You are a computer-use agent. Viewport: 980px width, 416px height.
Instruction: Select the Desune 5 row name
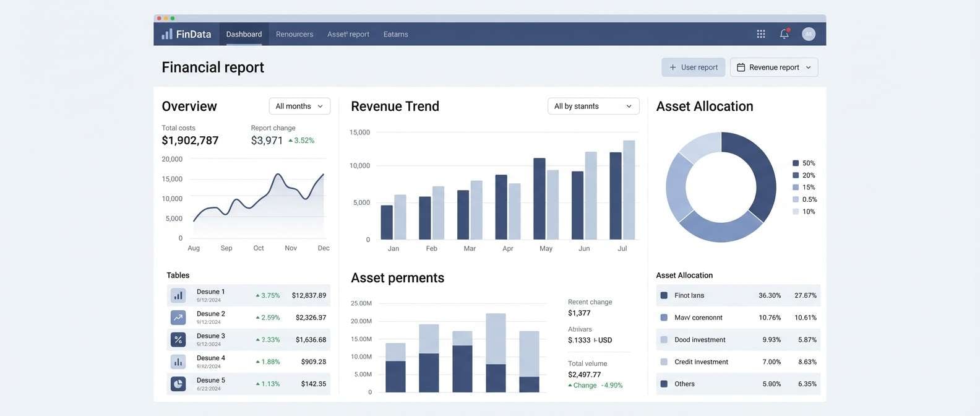211,380
